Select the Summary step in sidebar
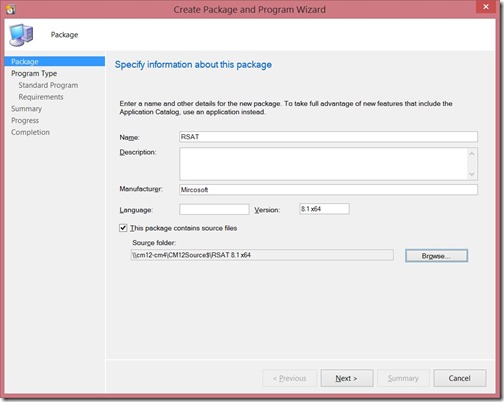The width and height of the screenshot is (504, 402). (26, 109)
